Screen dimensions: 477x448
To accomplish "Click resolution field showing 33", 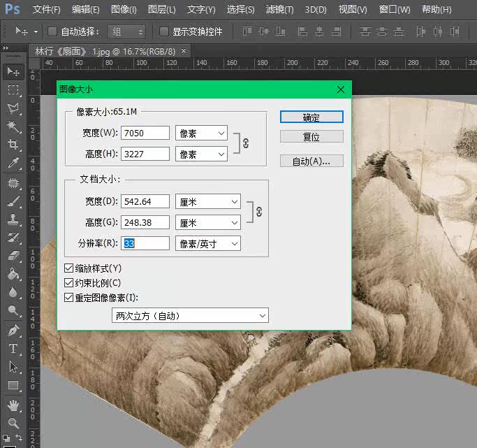I will pos(145,243).
